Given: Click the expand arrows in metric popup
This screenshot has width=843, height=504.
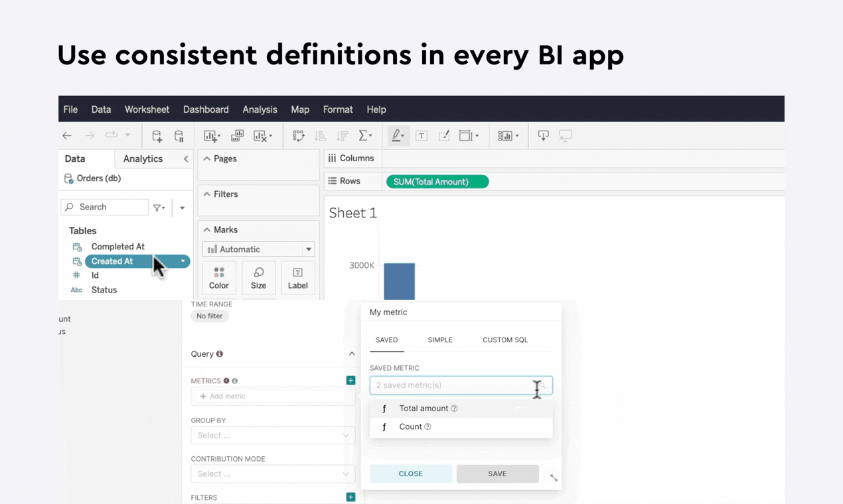Looking at the screenshot, I should pyautogui.click(x=554, y=477).
